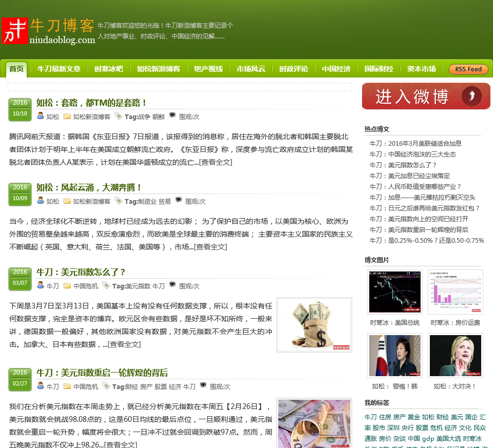Image resolution: width=493 pixels, height=448 pixels.
Task: Click the 2016 03/07 date badge
Action: point(20,279)
